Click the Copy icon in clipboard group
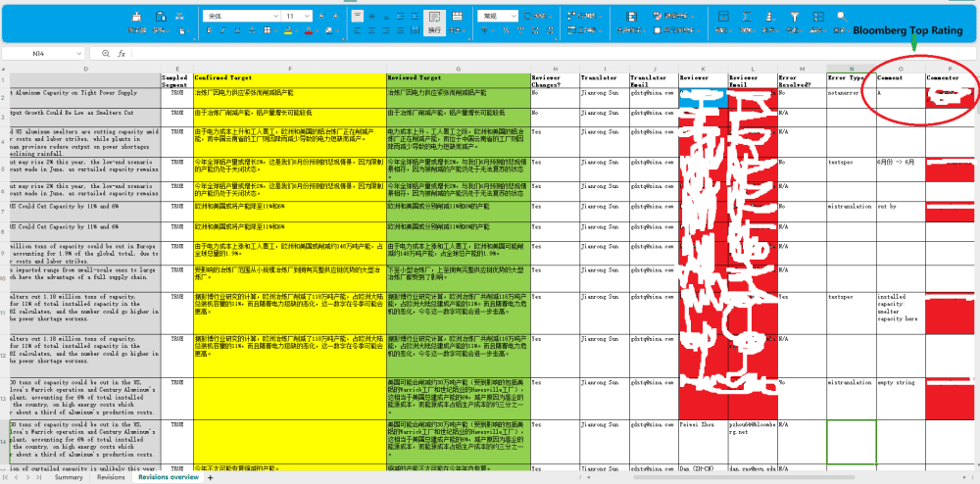Screen dimensions: 980x484 [x=182, y=30]
